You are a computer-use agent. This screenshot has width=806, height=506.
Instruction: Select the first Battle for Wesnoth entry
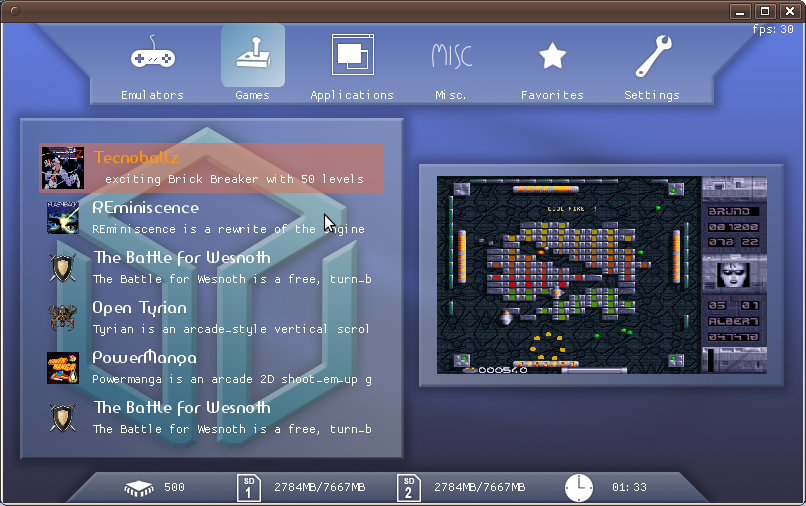pyautogui.click(x=230, y=267)
